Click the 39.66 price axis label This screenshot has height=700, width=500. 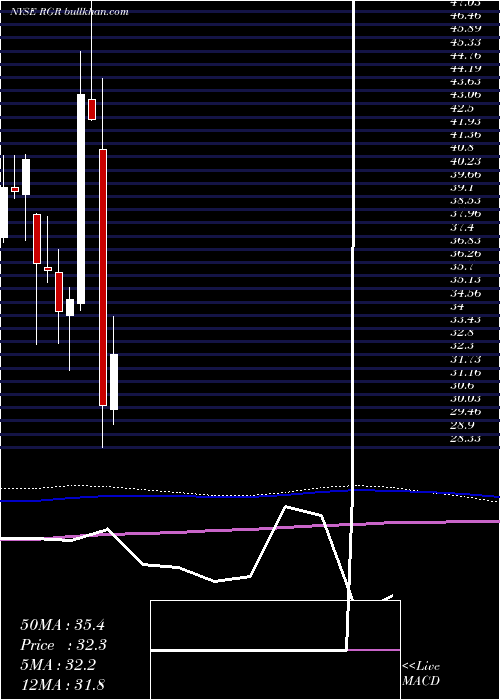[x=467, y=175]
